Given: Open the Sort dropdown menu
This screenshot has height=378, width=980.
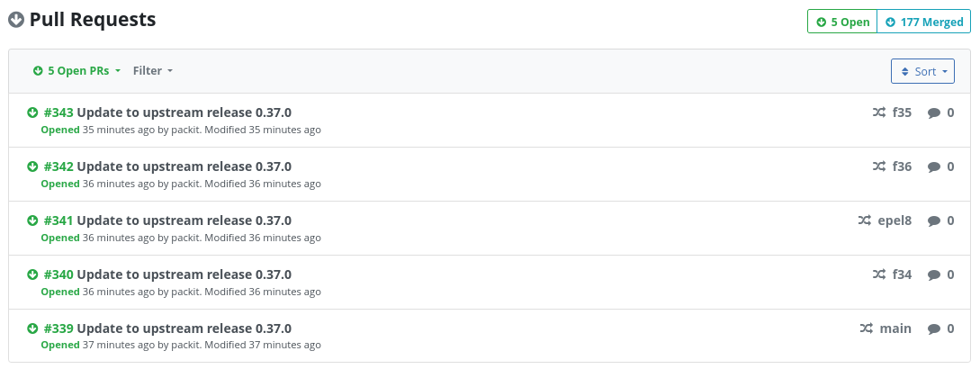Looking at the screenshot, I should (922, 71).
